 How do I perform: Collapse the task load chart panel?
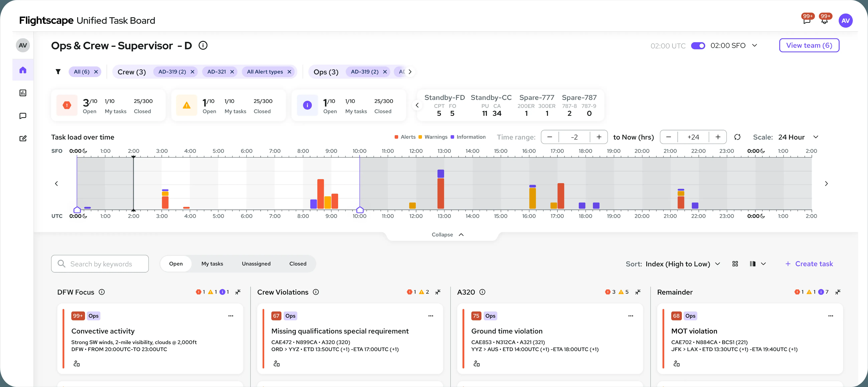pyautogui.click(x=447, y=235)
